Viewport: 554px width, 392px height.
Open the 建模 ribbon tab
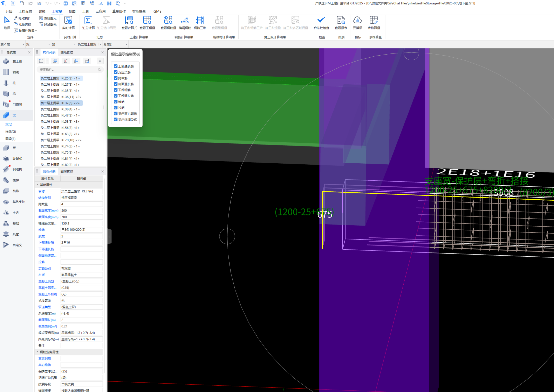pos(42,11)
